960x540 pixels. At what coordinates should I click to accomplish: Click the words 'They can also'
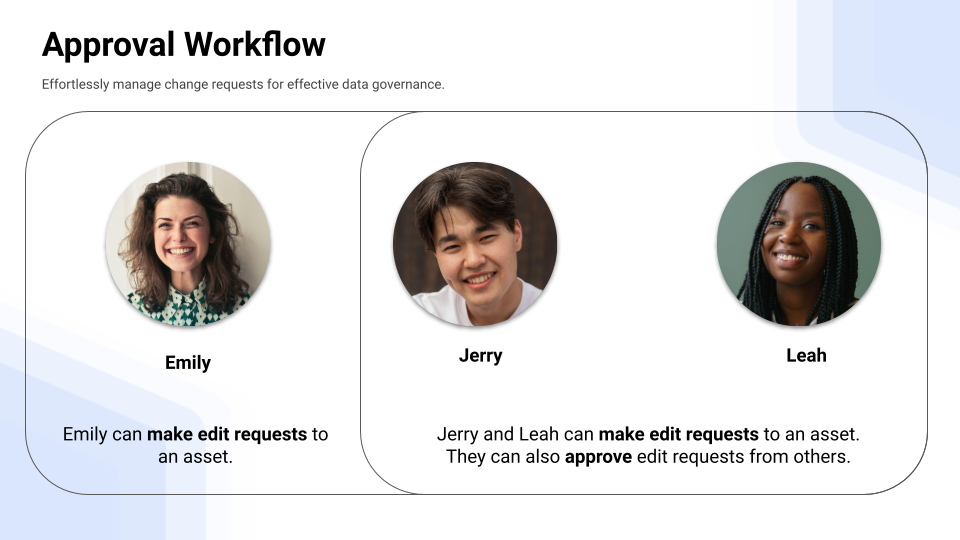coord(503,457)
